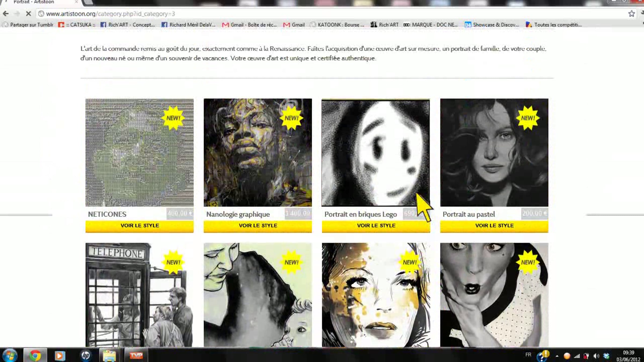Bookmark this page with the star icon
644x362 pixels.
click(631, 13)
